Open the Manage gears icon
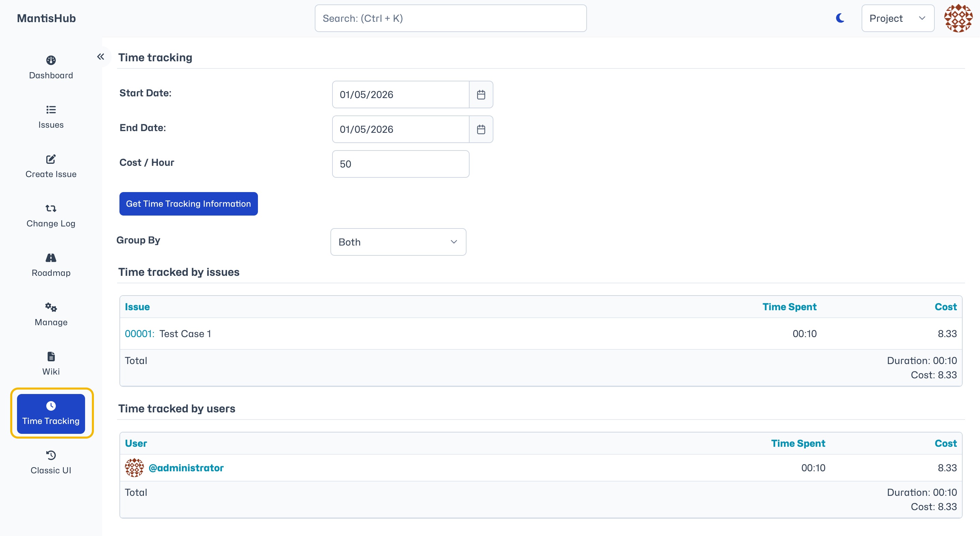 (x=51, y=307)
